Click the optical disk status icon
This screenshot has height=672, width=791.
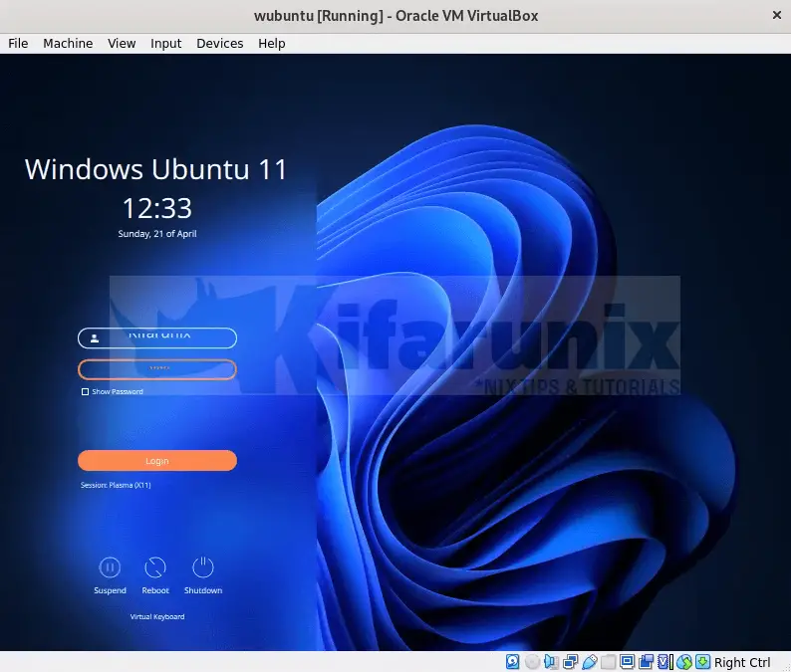click(x=532, y=661)
